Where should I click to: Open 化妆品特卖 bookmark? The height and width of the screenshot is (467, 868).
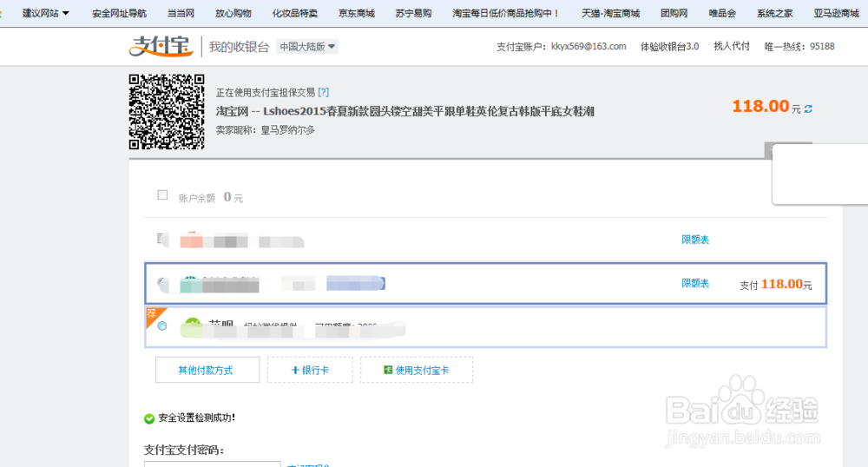[x=295, y=13]
